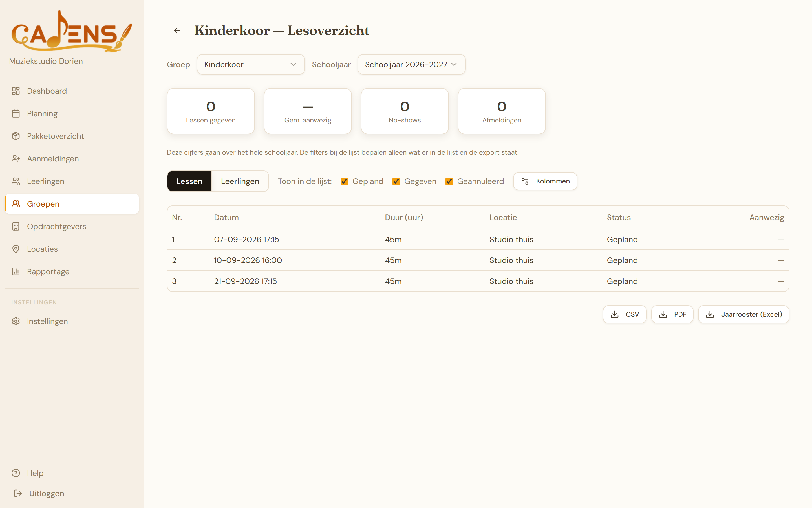Click the Planning calendar icon
812x508 pixels.
(16, 113)
